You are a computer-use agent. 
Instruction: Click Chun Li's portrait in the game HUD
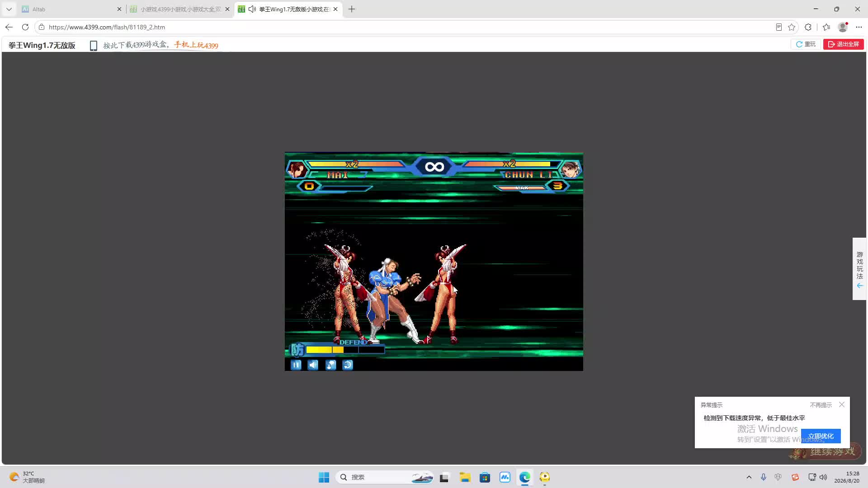click(x=571, y=170)
